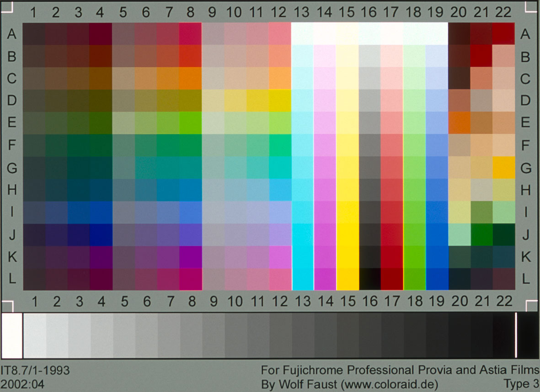Click column number 13 above the chart

tap(302, 12)
